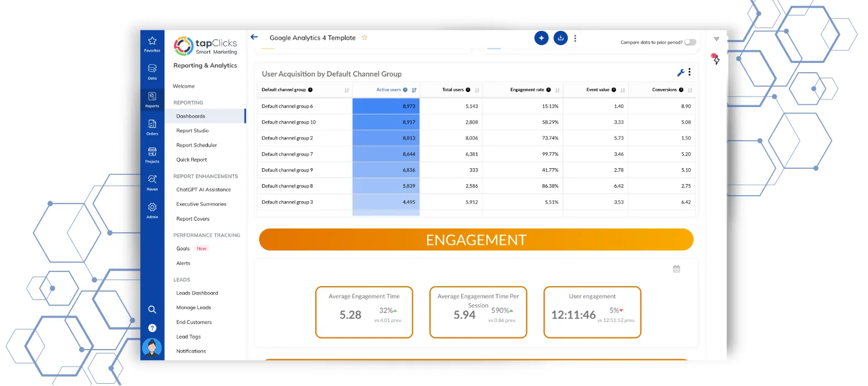
Task: Click the Active users 8,973 colored cell
Action: (386, 106)
